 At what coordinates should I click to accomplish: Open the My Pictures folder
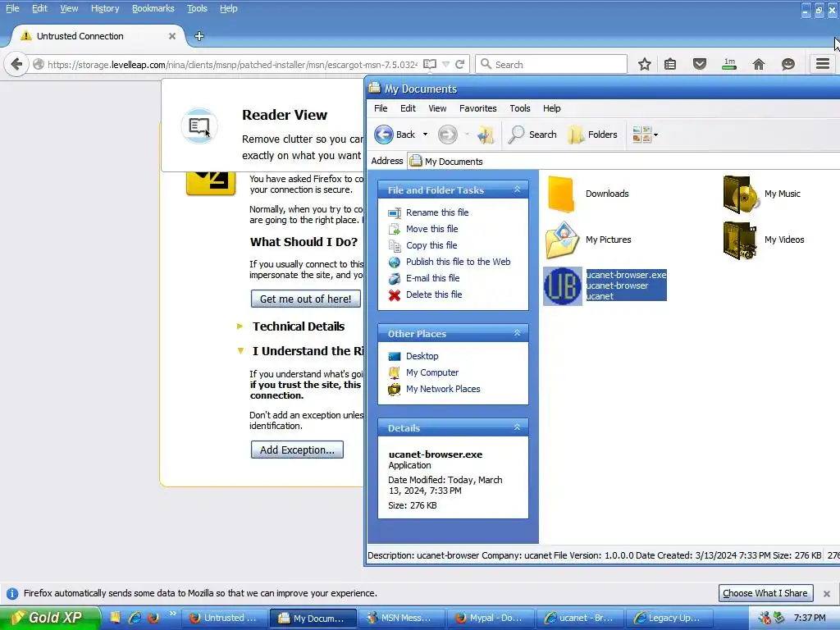coord(588,240)
